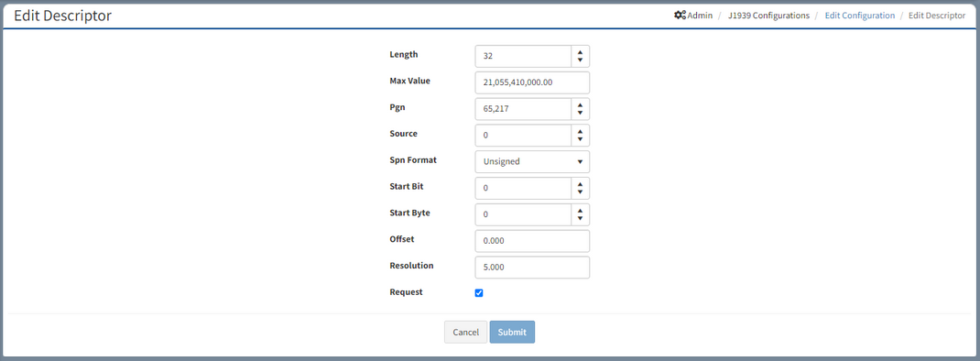Lower Start Byte using the down arrow
980x361 pixels.
[x=580, y=218]
